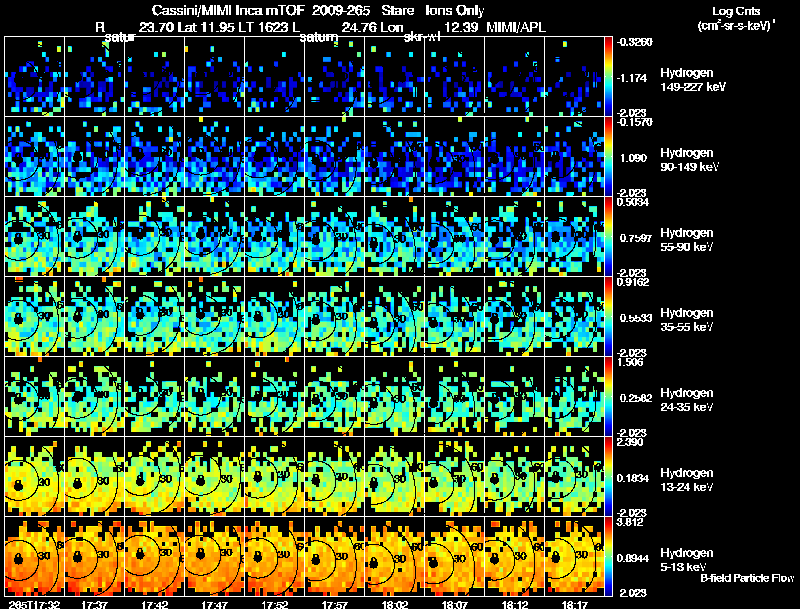The width and height of the screenshot is (800, 609).
Task: Click the '0.5034' colorbar value
Action: [x=633, y=202]
